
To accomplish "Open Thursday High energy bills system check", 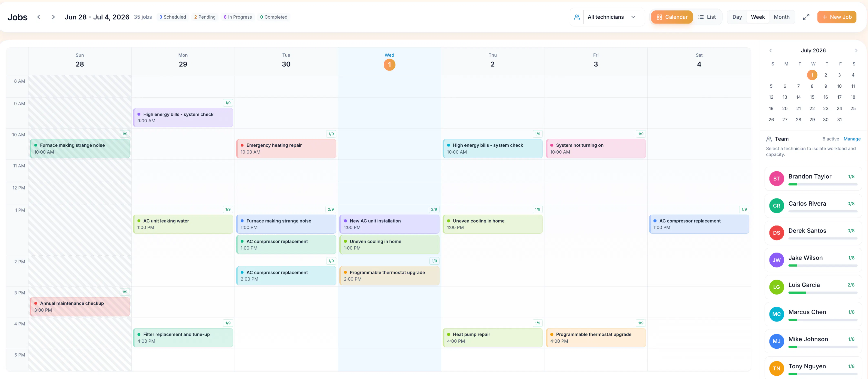I will point(492,148).
